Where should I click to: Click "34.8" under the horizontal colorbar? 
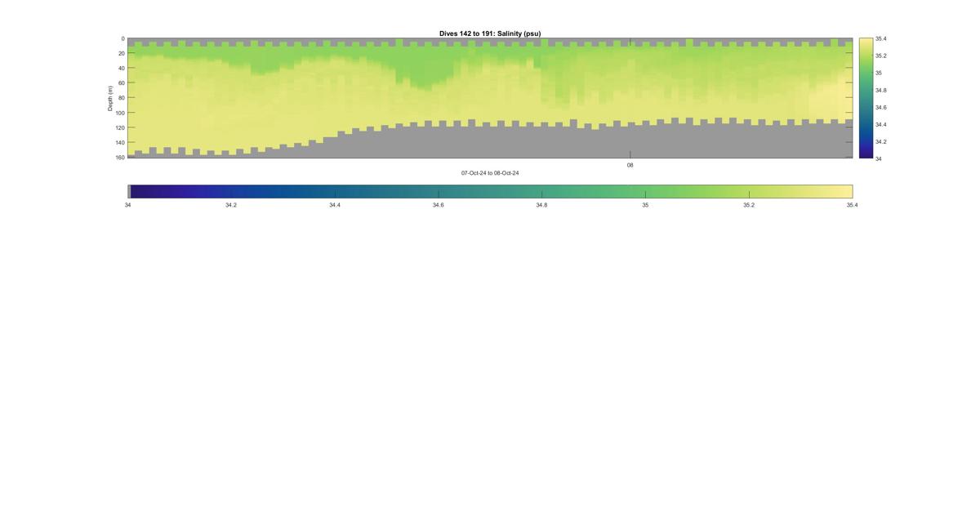[x=541, y=205]
